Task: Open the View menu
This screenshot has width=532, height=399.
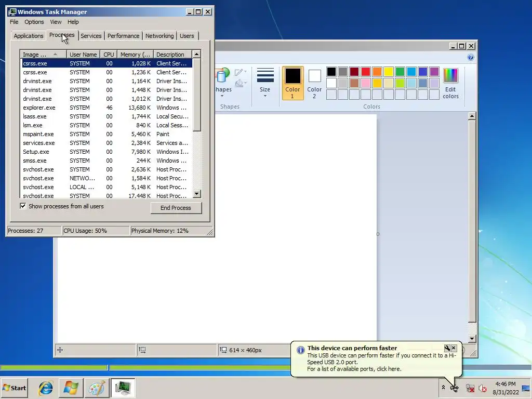Action: [56, 22]
